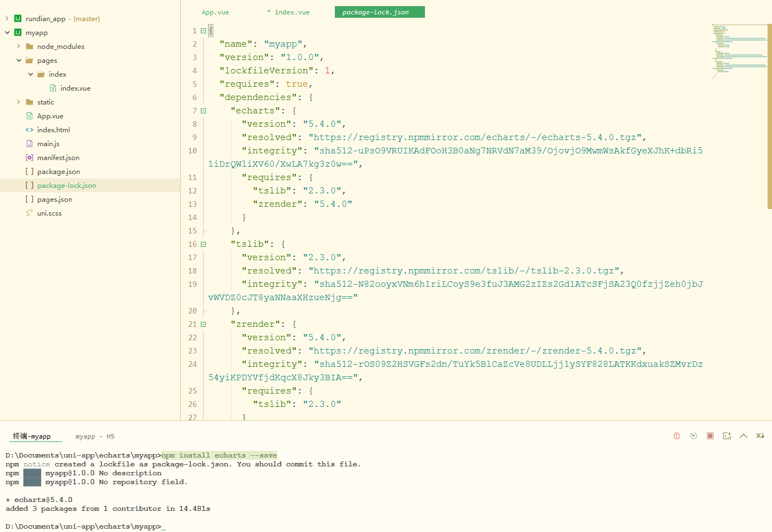Click the terminal prompt input line
Viewport: 772px width, 532px height.
[x=86, y=526]
